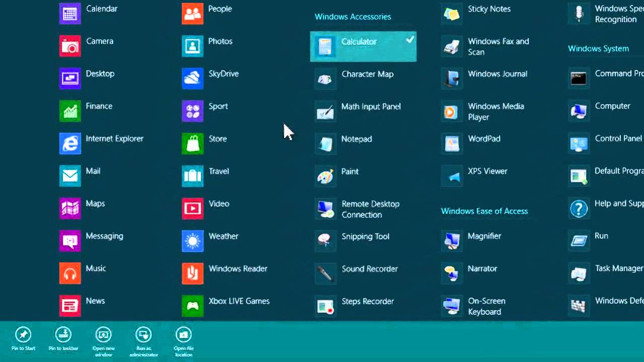Screen dimensions: 644x362
Task: Launch the Messaging app icon
Action: coord(70,241)
